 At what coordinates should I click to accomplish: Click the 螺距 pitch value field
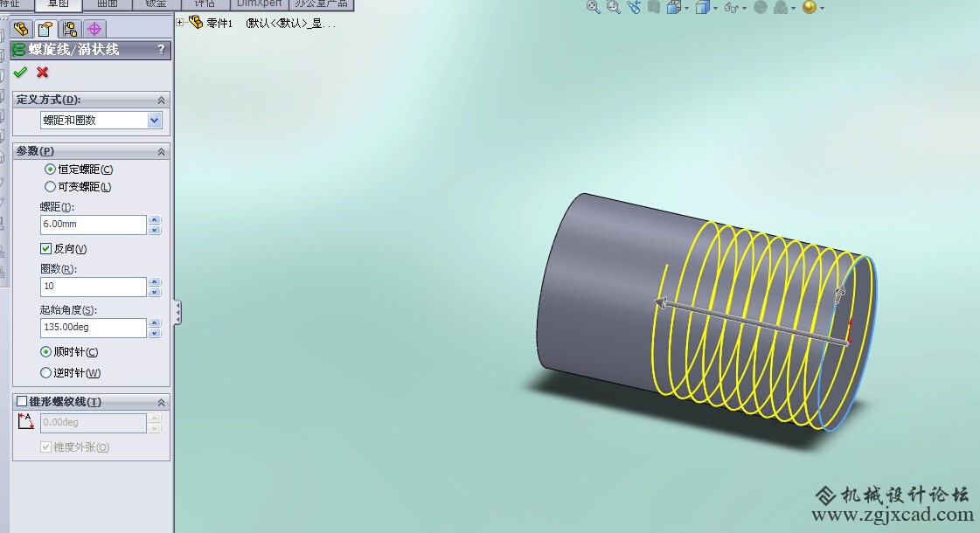point(94,225)
